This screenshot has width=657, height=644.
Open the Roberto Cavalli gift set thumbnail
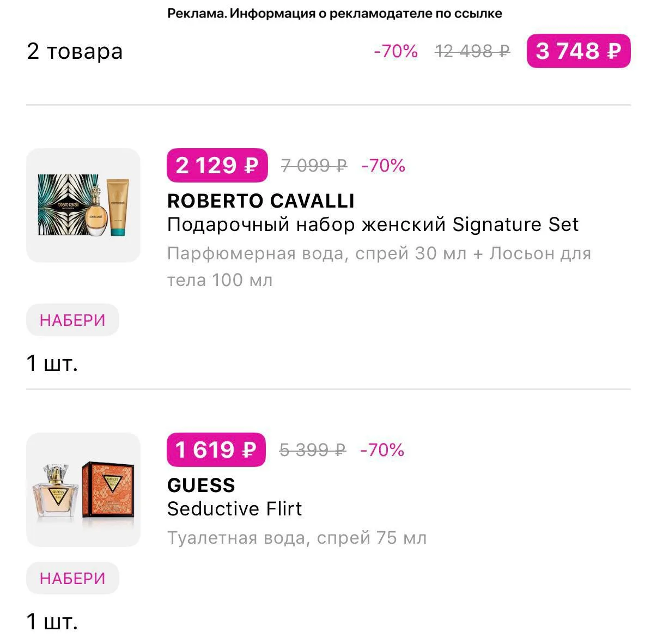pyautogui.click(x=83, y=205)
